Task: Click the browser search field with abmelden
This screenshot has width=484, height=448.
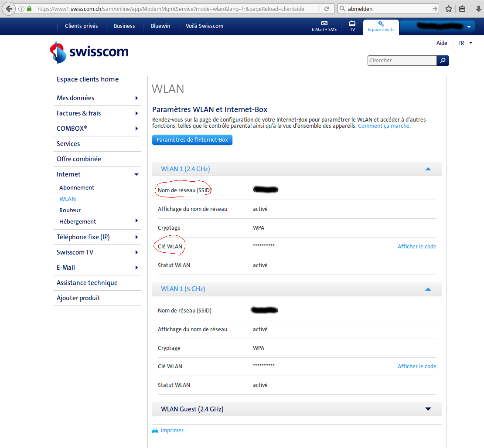Action: pos(389,9)
